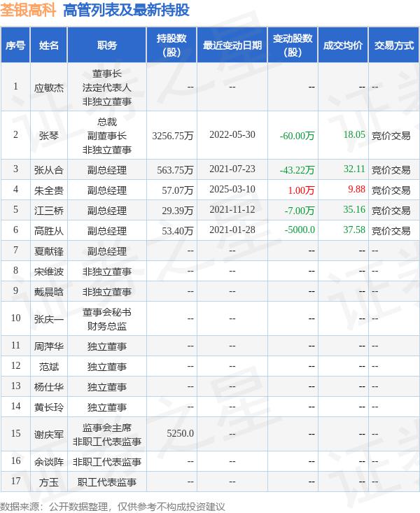This screenshot has width=420, height=513.
Task: Open executive 应敏杰 name cell
Action: point(49,87)
